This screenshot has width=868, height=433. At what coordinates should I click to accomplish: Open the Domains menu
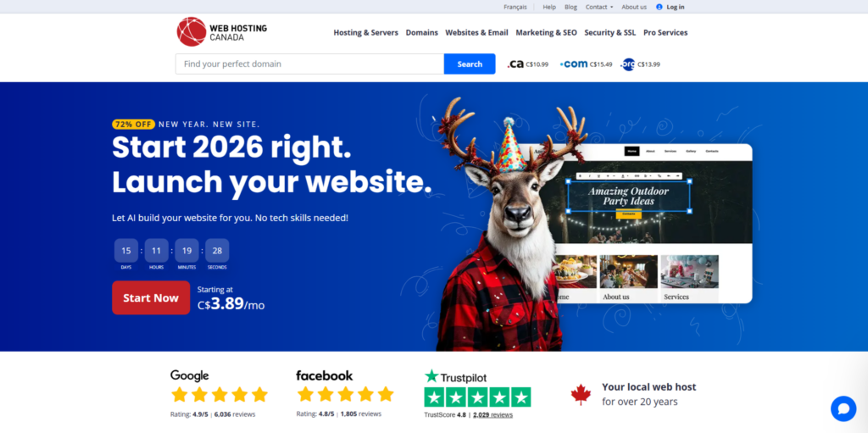[x=422, y=33]
